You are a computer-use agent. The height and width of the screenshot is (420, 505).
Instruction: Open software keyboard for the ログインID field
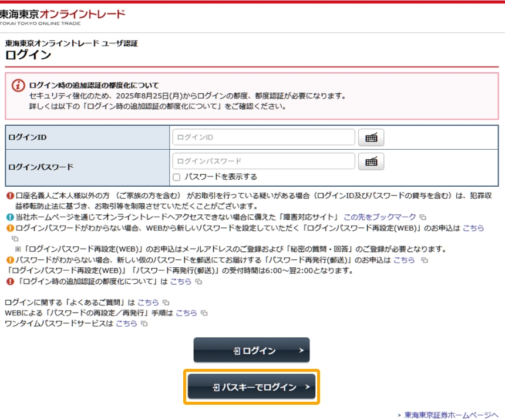[371, 137]
